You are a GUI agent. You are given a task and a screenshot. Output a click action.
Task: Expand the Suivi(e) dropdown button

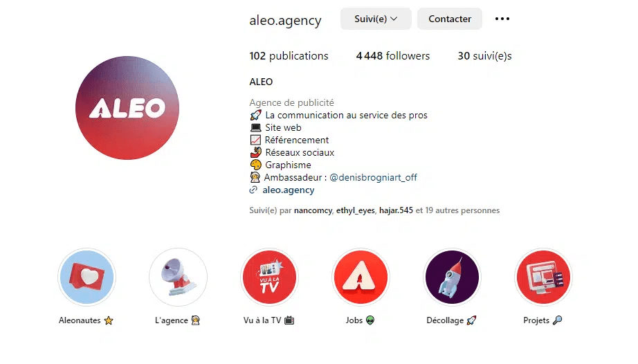376,19
